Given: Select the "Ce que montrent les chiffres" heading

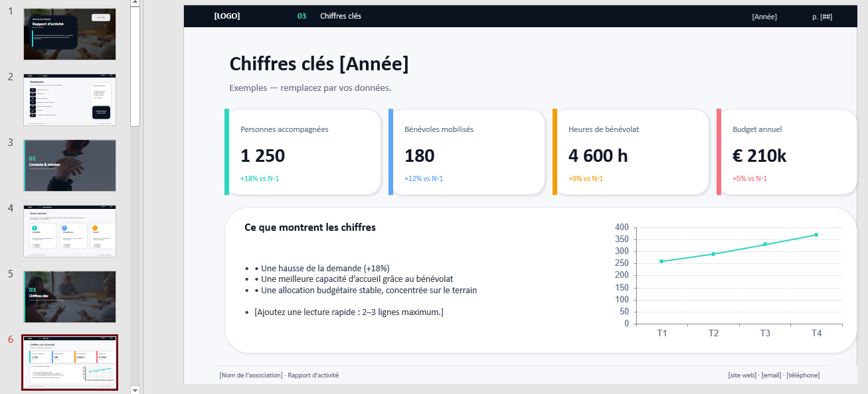Looking at the screenshot, I should point(310,228).
